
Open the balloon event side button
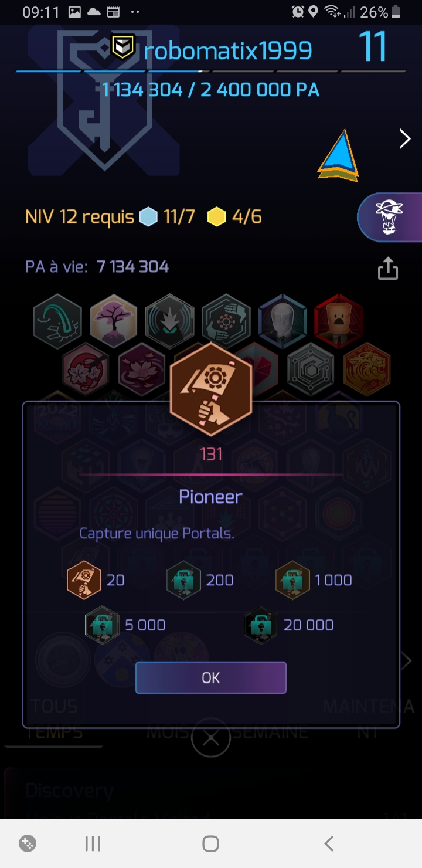click(390, 217)
